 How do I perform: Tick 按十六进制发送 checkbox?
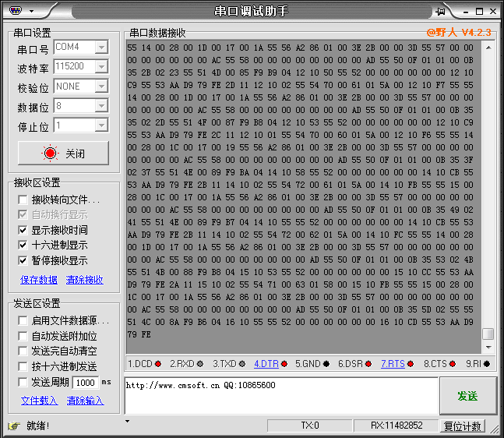point(23,366)
